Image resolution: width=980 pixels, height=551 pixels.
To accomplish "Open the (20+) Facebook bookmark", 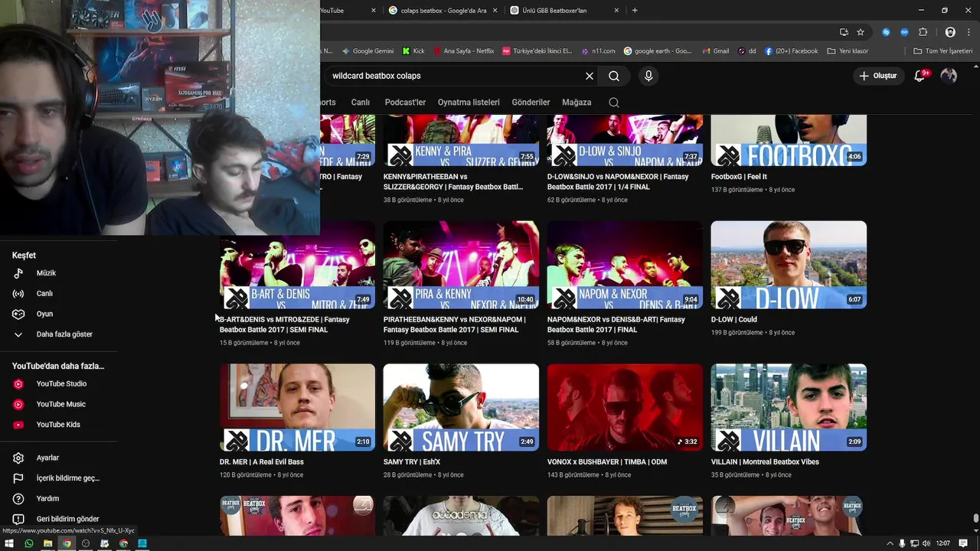I will 791,51.
